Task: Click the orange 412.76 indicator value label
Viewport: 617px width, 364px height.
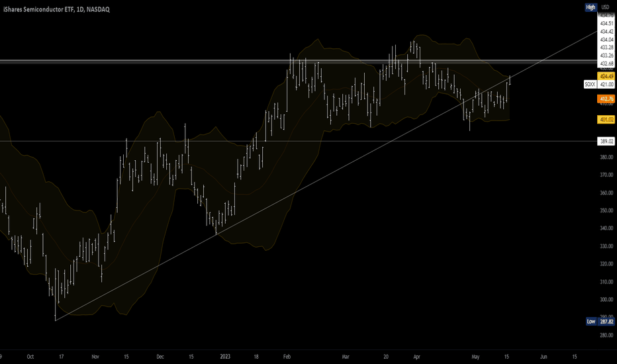Action: point(606,99)
